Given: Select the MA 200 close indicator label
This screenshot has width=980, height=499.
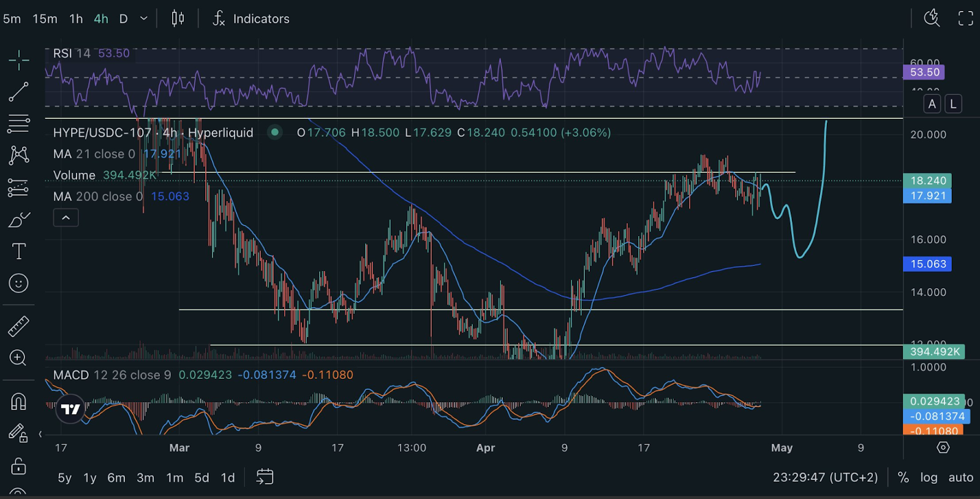Looking at the screenshot, I should (x=98, y=197).
